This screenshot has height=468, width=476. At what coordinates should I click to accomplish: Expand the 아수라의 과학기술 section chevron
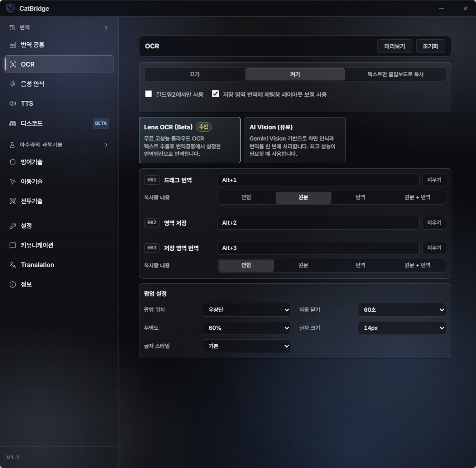point(106,145)
